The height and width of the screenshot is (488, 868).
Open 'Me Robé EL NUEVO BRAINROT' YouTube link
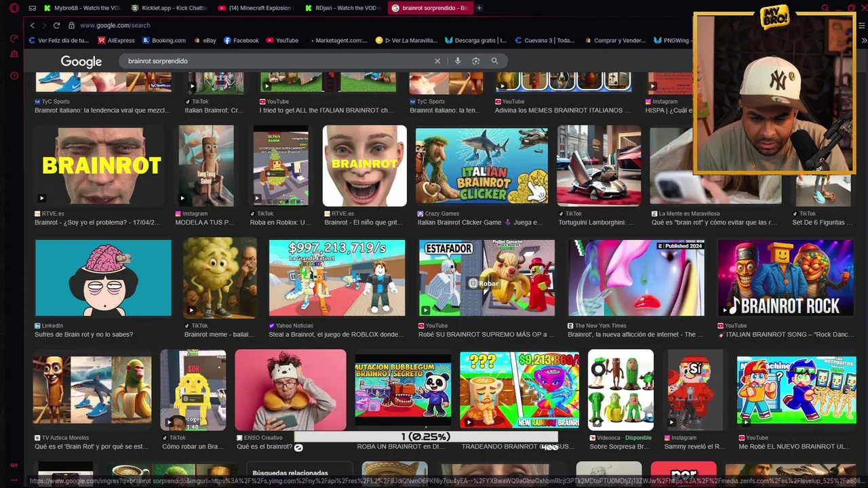(x=794, y=447)
